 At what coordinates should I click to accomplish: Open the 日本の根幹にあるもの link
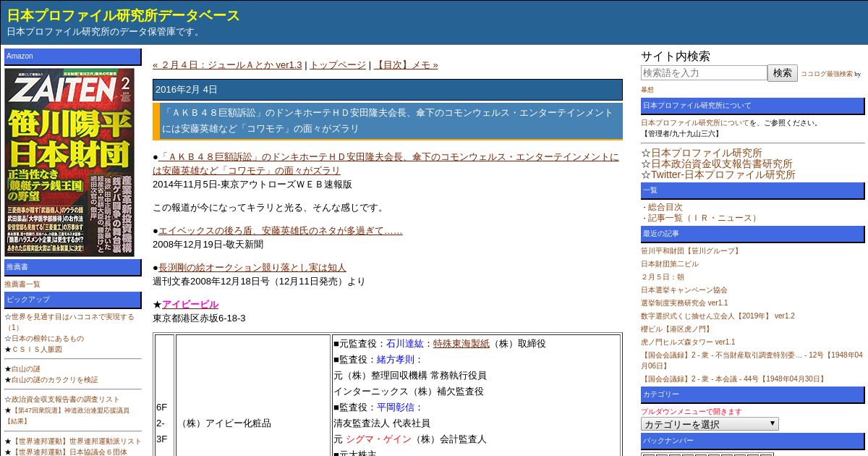[x=48, y=339]
